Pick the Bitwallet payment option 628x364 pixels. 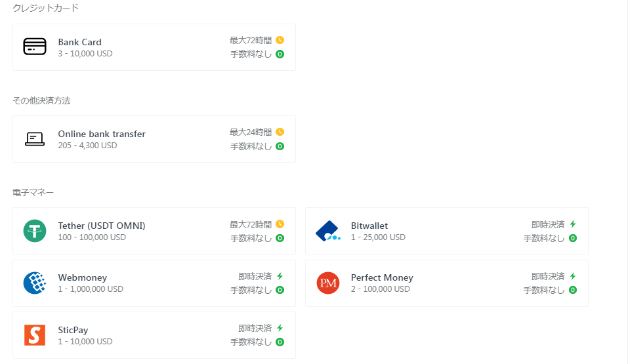[x=447, y=231]
